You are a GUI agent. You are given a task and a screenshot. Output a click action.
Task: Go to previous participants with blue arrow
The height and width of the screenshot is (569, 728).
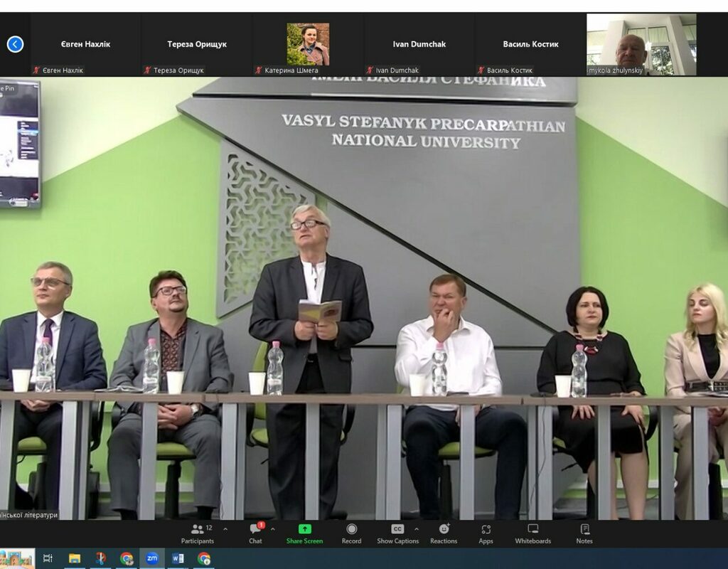tap(15, 44)
